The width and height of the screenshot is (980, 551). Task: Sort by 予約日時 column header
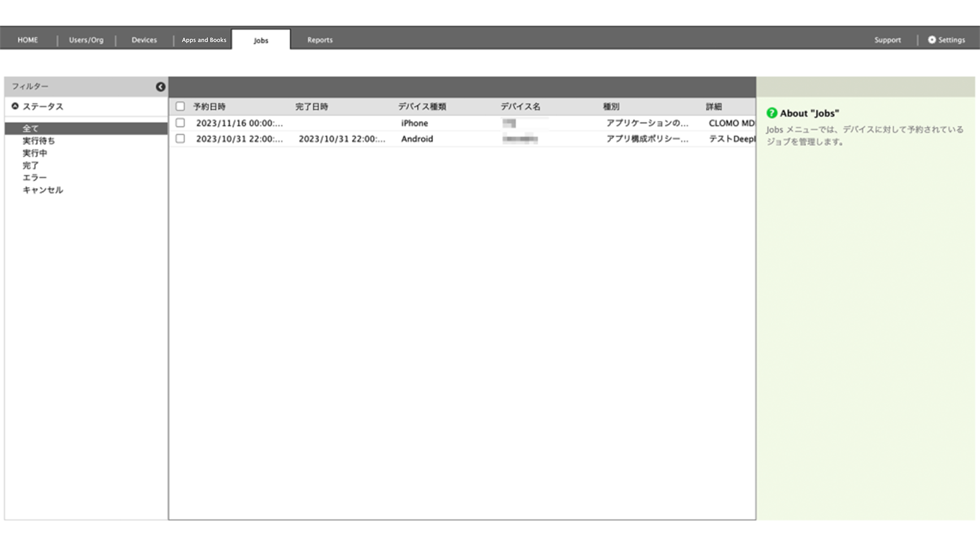pos(209,106)
